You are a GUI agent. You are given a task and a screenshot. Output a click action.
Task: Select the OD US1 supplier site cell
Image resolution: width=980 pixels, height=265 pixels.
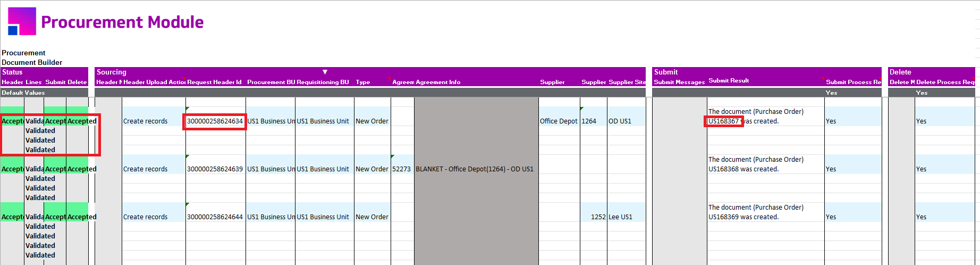pos(620,121)
